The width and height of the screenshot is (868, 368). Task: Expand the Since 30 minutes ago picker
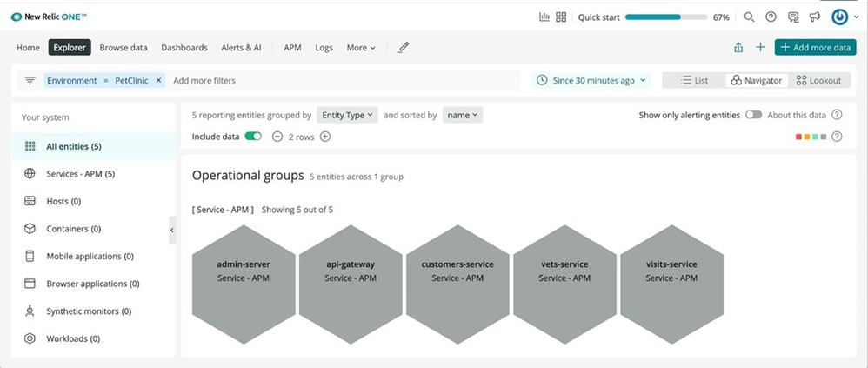591,80
